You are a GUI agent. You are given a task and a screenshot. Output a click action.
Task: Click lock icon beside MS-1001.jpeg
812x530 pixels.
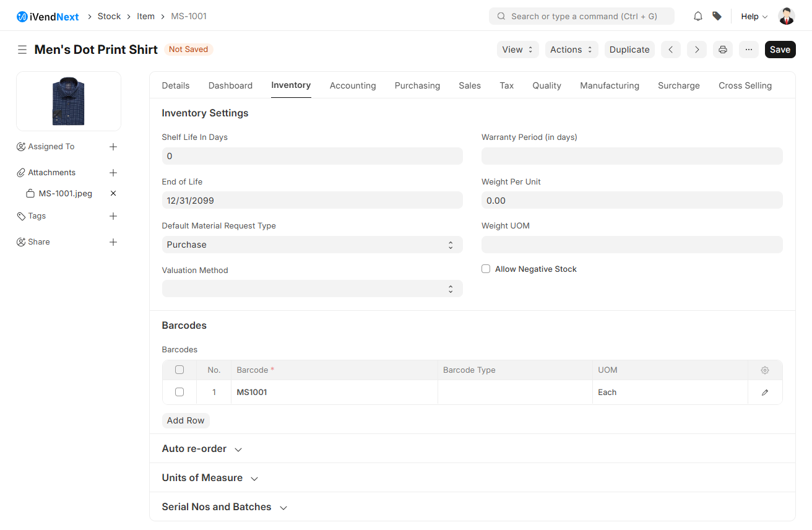click(x=30, y=193)
